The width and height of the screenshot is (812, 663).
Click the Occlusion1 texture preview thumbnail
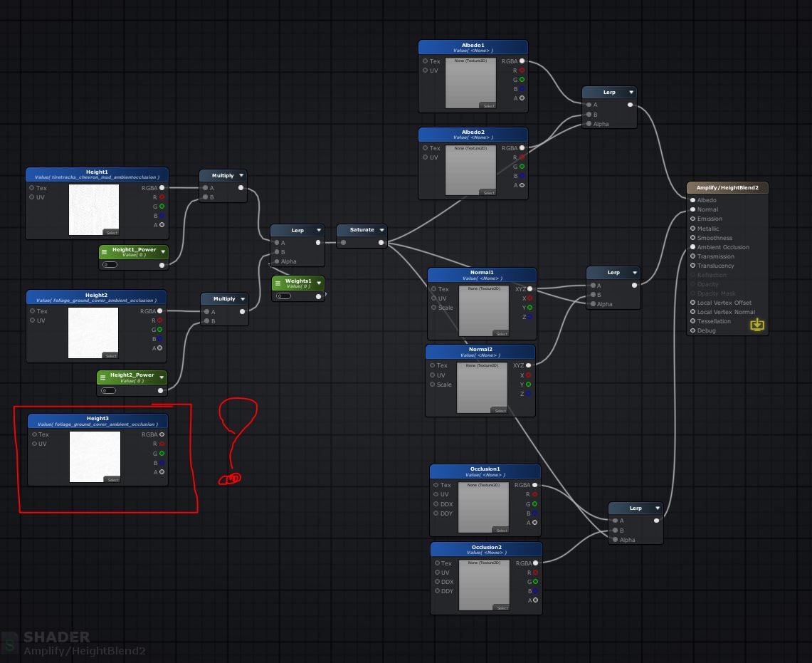[484, 508]
